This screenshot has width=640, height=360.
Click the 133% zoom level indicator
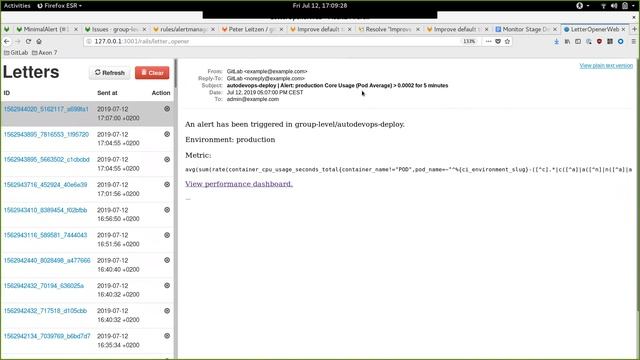pyautogui.click(x=469, y=41)
